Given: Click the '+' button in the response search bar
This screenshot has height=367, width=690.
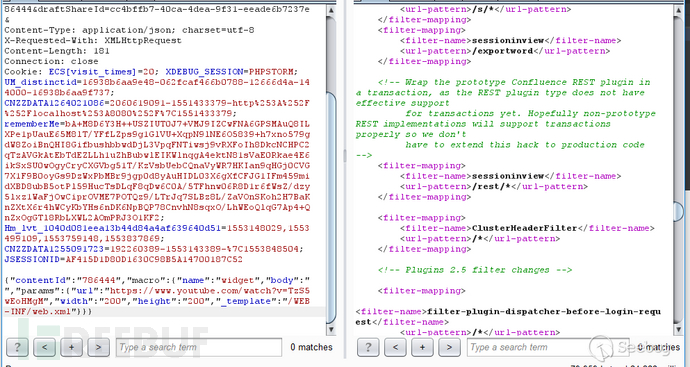Looking at the screenshot, I should point(422,347).
